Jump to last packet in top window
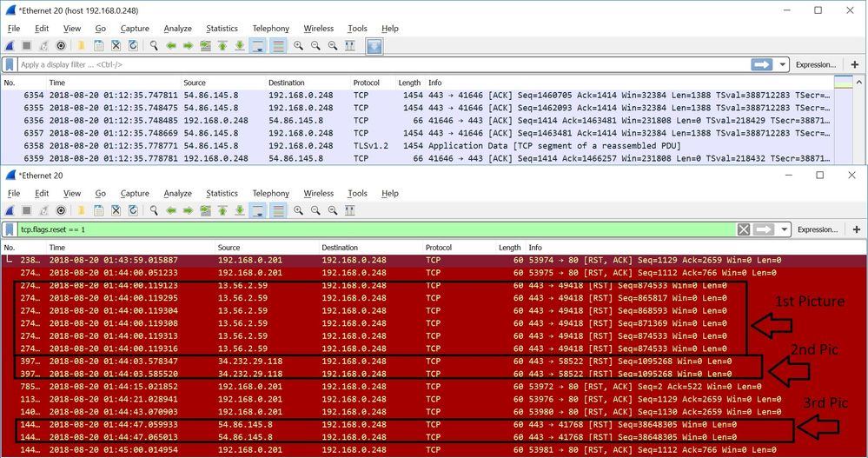 coord(240,45)
